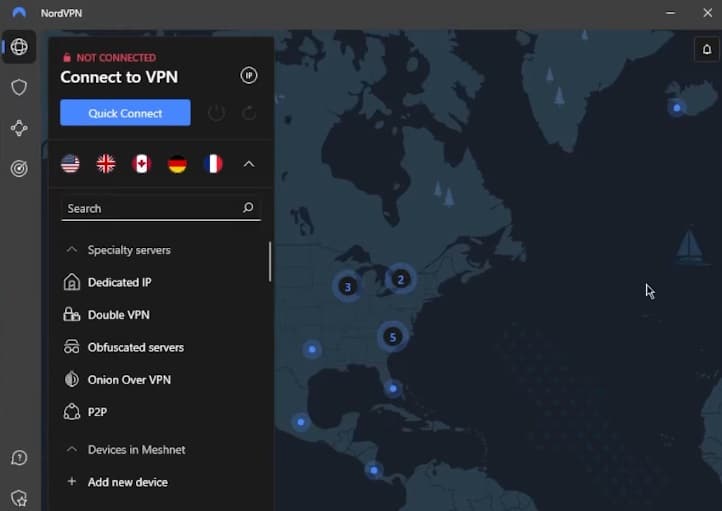Click the western US server dot on map
The image size is (722, 511).
[312, 349]
